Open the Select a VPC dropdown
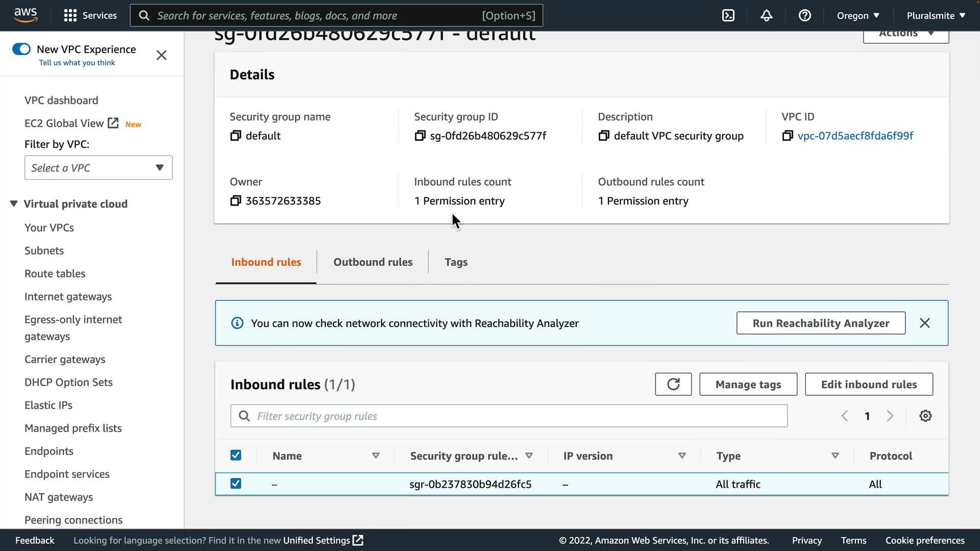The image size is (980, 551). (99, 168)
